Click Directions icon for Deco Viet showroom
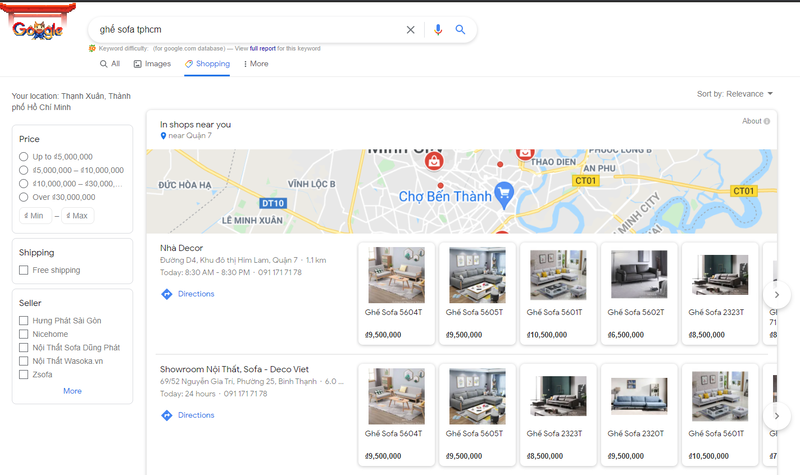800x475 pixels. (166, 415)
